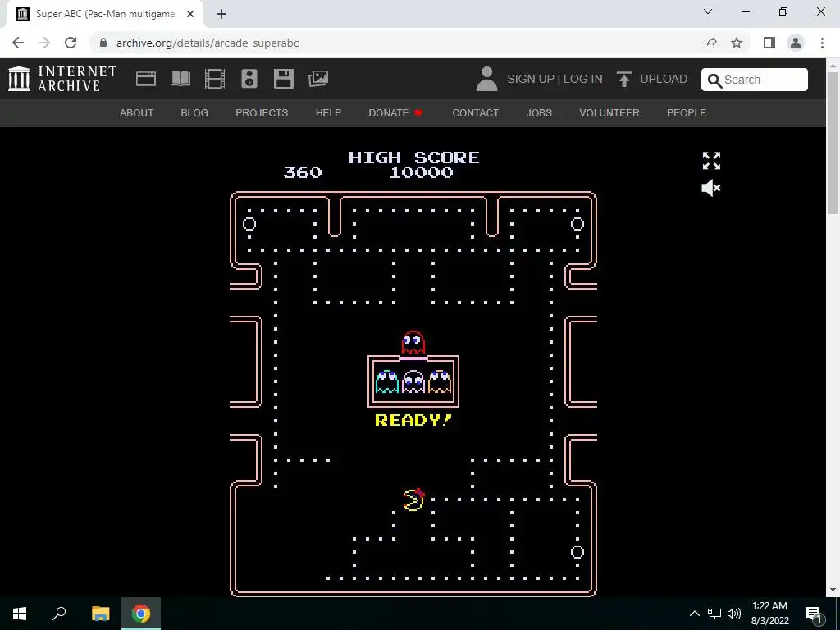Screen dimensions: 840x630
Task: Open a new browser tab
Action: 221,14
